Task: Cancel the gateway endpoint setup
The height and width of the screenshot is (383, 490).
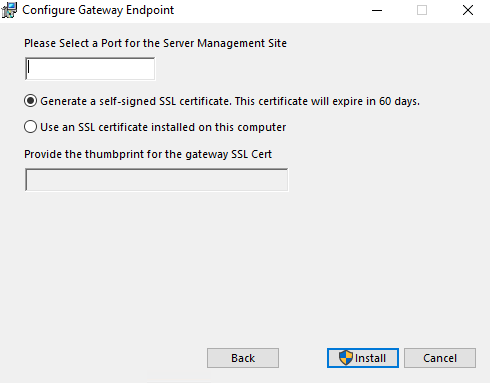Action: [x=440, y=358]
